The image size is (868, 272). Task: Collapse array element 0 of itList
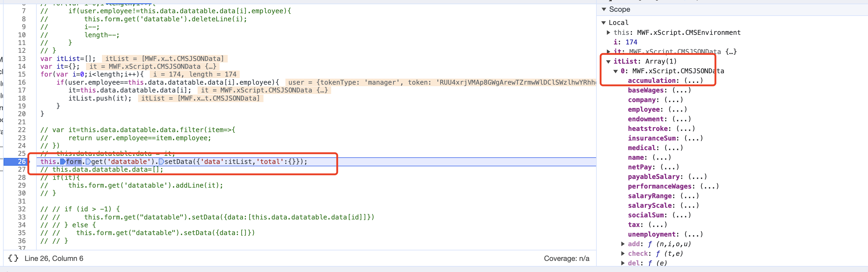616,71
